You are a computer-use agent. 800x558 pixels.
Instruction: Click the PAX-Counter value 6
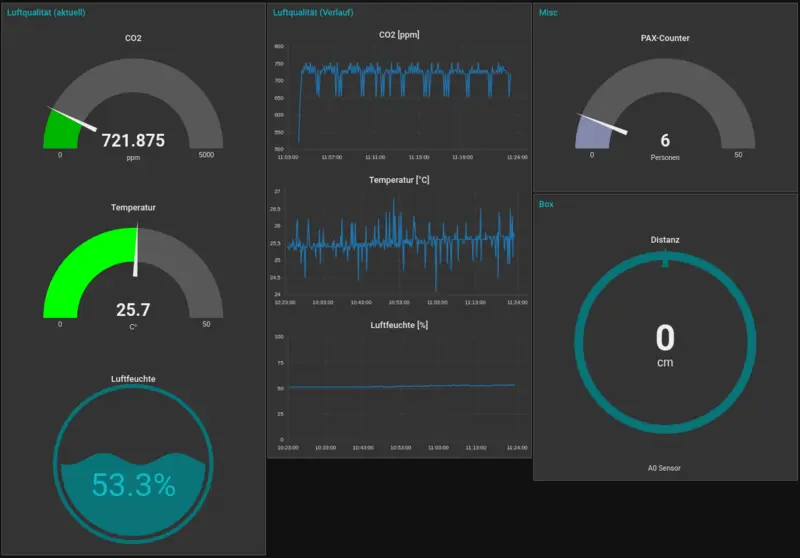(x=665, y=141)
